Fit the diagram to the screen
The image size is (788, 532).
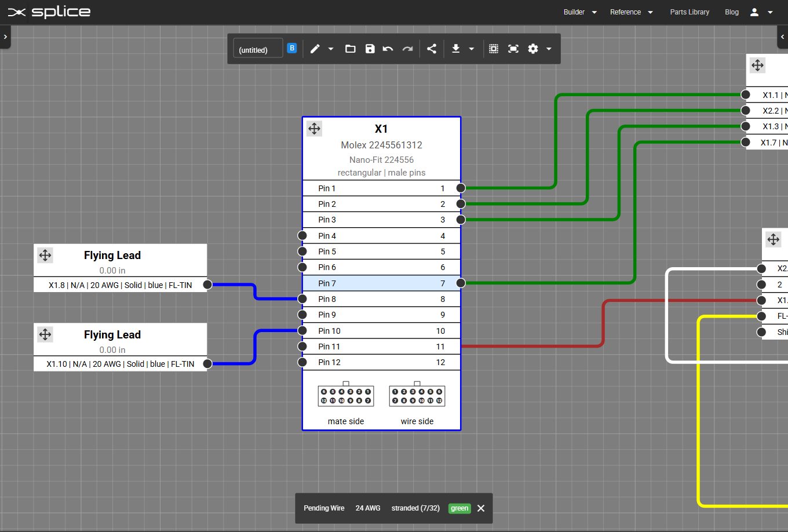[513, 49]
